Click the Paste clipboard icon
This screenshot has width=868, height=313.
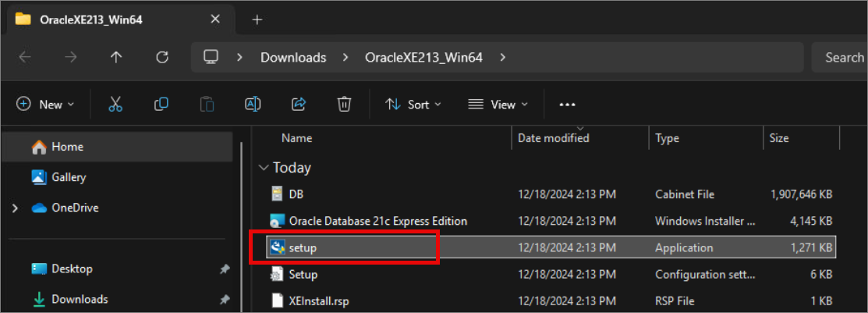click(x=207, y=104)
